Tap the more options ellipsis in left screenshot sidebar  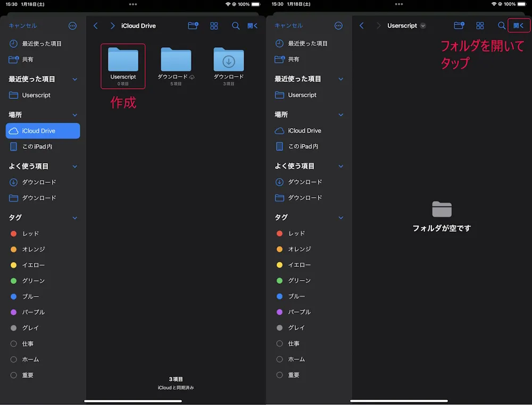click(x=72, y=26)
